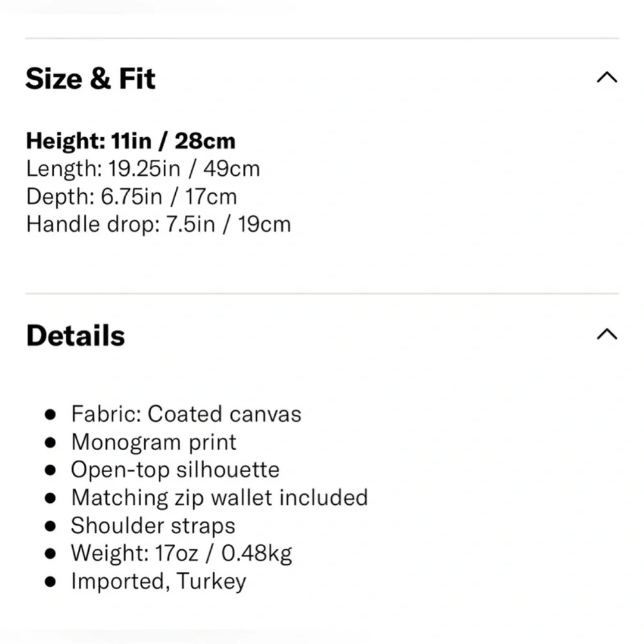Click Matching zip wallet included text

click(220, 498)
